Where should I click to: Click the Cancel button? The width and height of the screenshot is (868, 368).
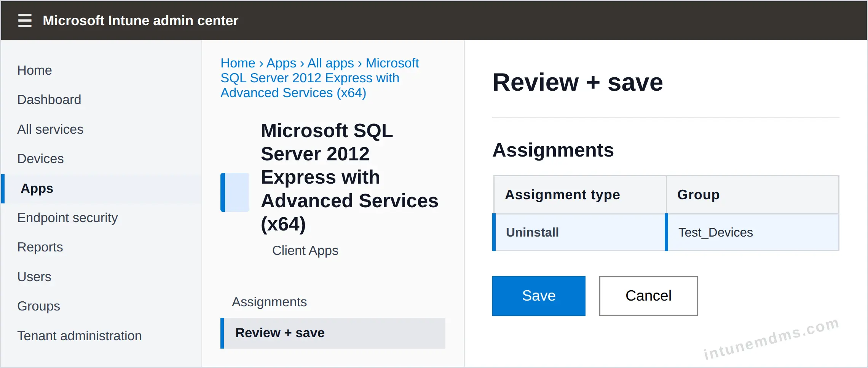648,296
